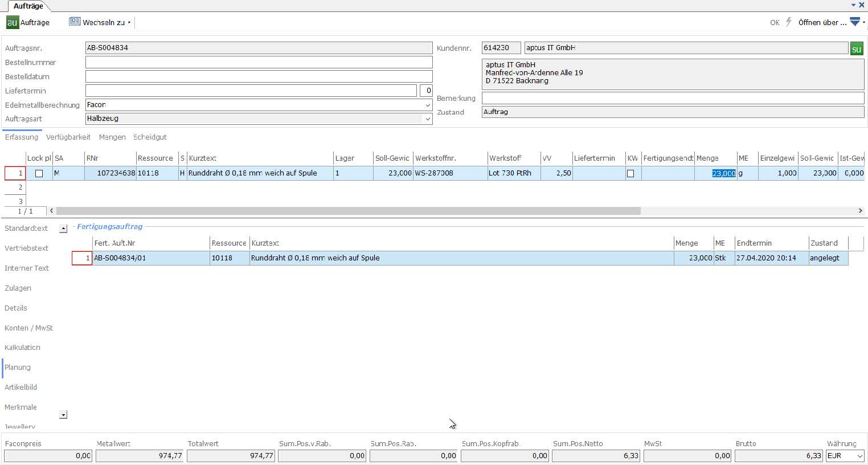Click the Öffnen über ... button
Viewport: 868px width, 465px height.
point(822,23)
